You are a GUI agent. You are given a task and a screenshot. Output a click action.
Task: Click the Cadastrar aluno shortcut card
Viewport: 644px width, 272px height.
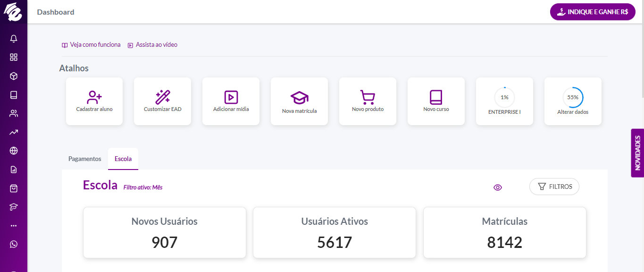click(94, 101)
